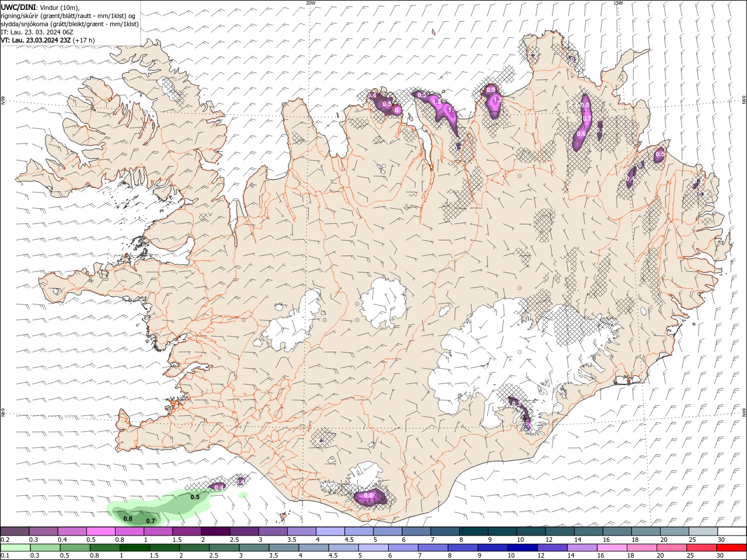Screen dimensions: 747x560
Task: Click the deep blue rain swatch labeled 10
Action: click(x=522, y=548)
